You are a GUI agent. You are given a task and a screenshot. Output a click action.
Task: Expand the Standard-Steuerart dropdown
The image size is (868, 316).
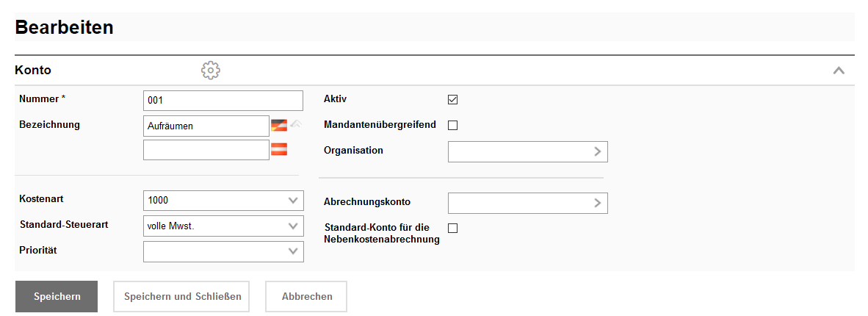(293, 226)
